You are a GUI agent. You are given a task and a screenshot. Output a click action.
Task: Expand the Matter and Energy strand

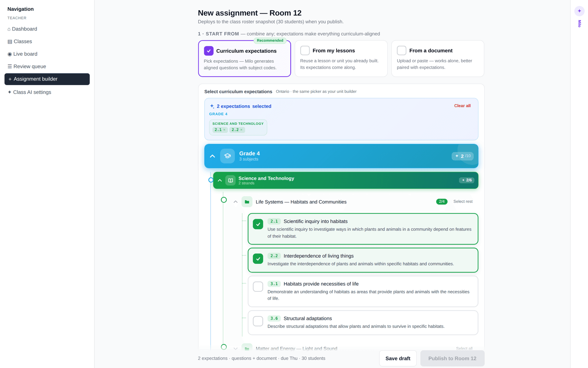236,348
